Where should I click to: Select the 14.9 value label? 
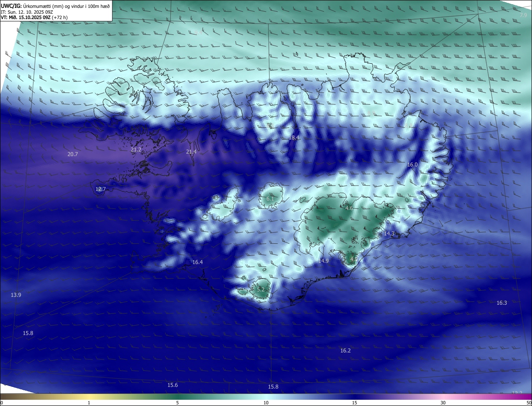click(x=324, y=261)
